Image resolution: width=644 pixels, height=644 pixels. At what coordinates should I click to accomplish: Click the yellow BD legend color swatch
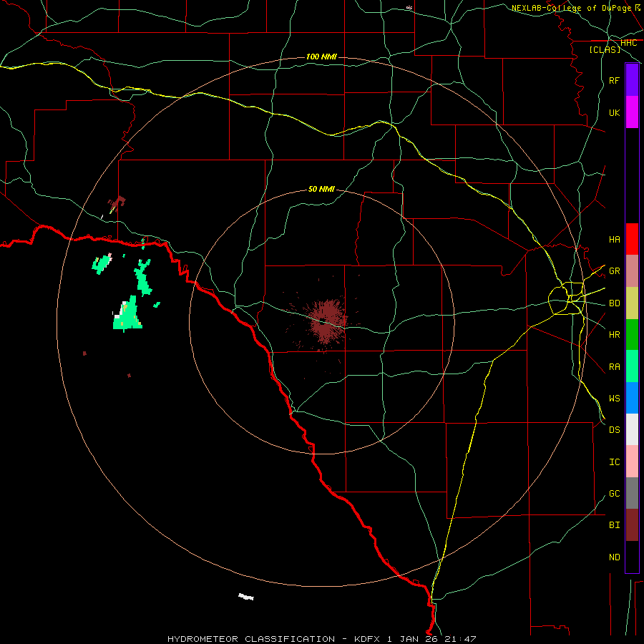[632, 303]
